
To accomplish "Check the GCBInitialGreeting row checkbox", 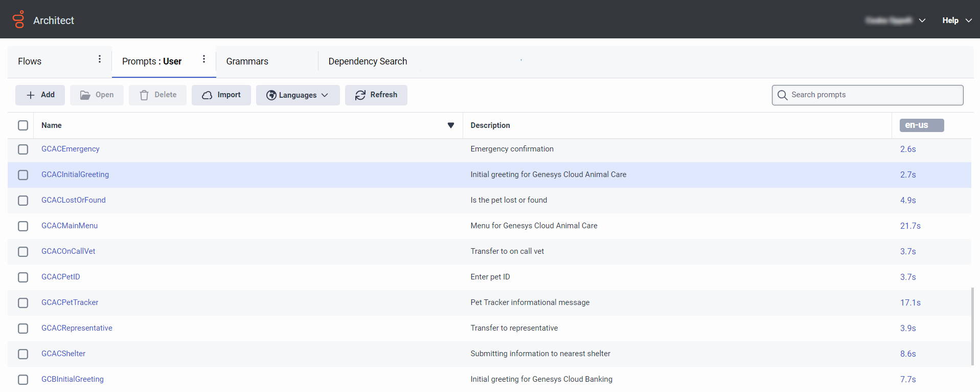I will tap(23, 380).
